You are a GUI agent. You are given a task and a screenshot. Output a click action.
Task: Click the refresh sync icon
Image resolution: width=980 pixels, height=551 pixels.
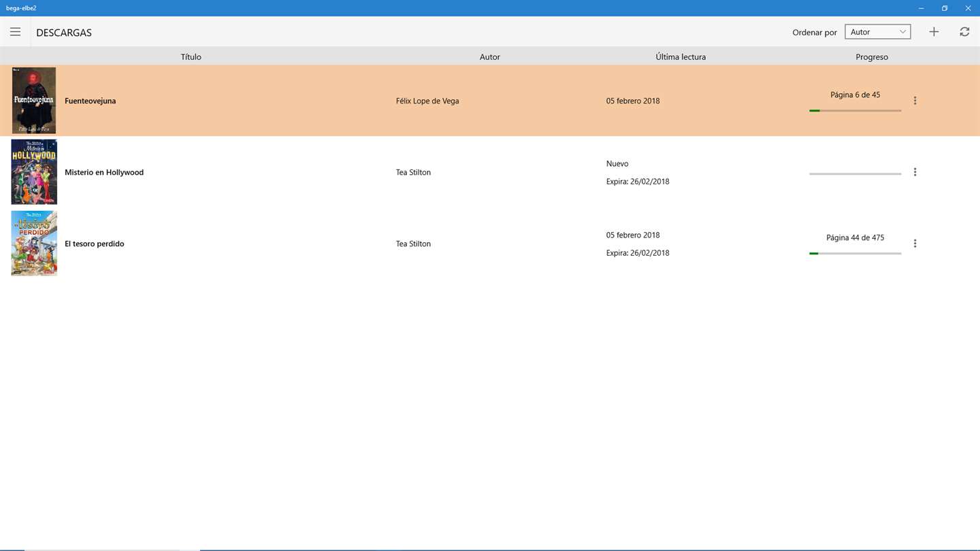pyautogui.click(x=964, y=32)
